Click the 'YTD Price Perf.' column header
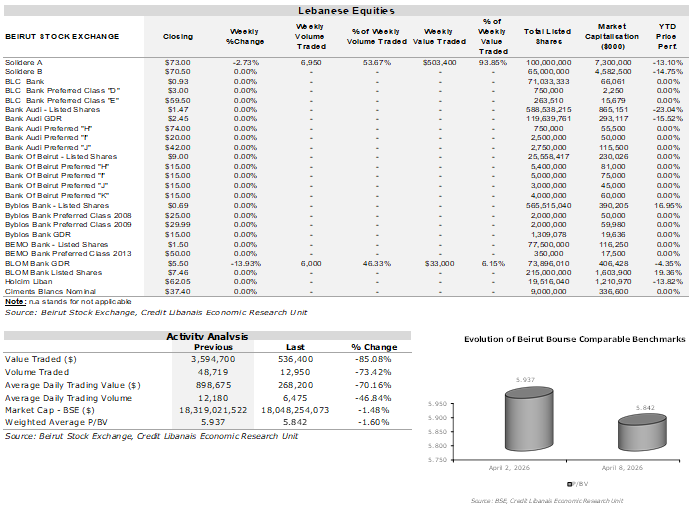The height and width of the screenshot is (513, 697). point(666,36)
